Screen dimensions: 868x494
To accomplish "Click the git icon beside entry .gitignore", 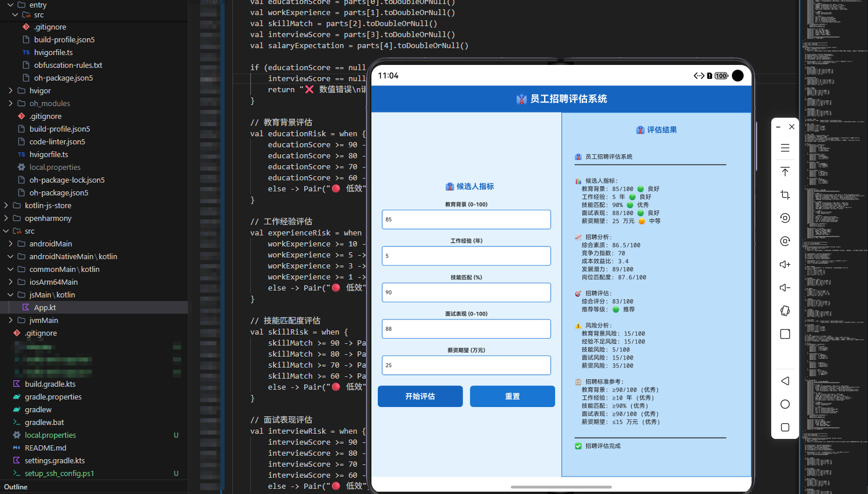I will pos(25,27).
